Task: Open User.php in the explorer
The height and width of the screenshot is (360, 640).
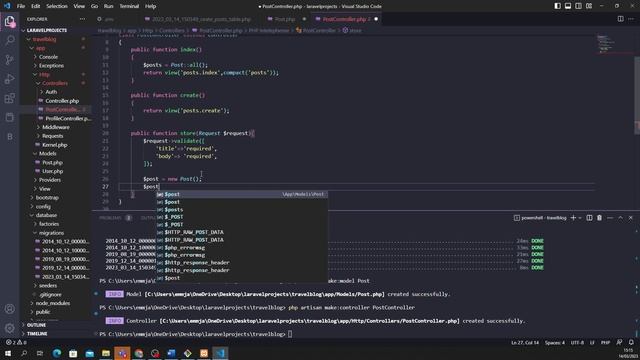Action: click(x=53, y=171)
